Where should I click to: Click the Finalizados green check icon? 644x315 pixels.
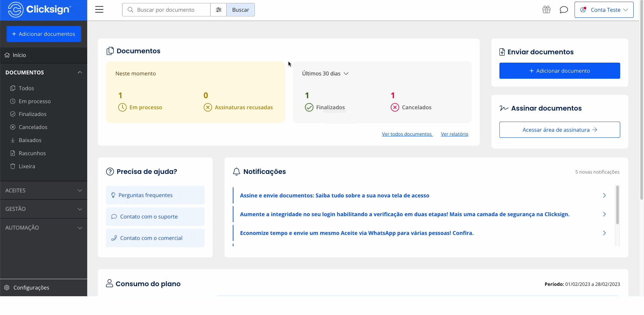pos(309,107)
